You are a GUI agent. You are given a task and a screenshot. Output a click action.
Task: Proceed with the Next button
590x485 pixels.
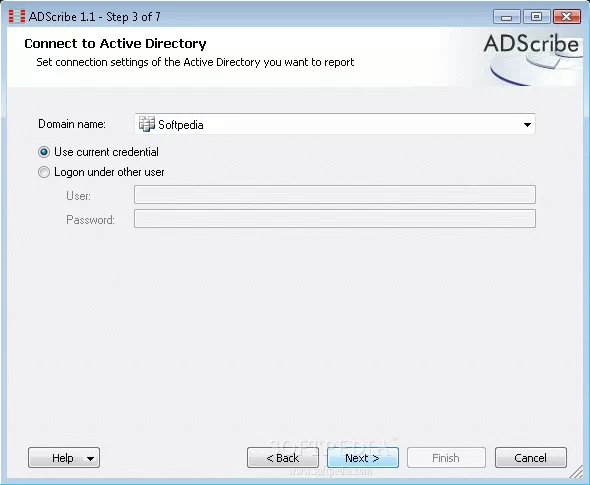[363, 458]
